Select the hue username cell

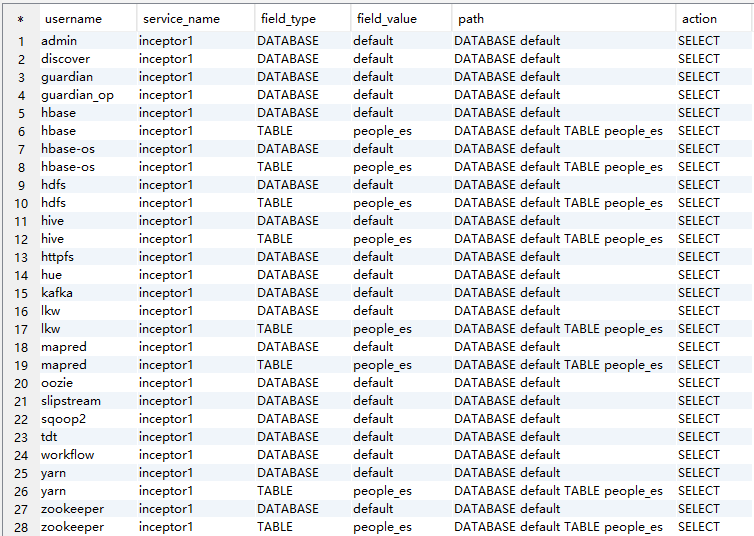[x=52, y=275]
